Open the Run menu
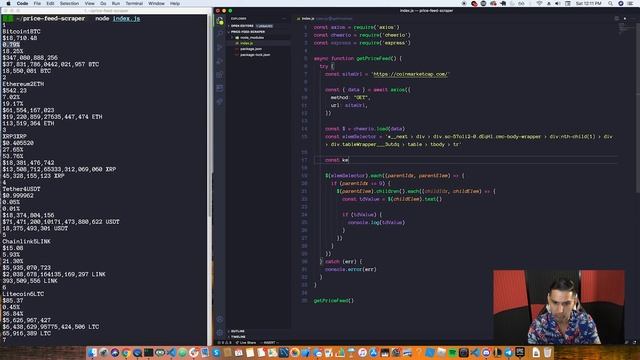Screen dimensions: 640x360 pyautogui.click(x=116, y=3)
